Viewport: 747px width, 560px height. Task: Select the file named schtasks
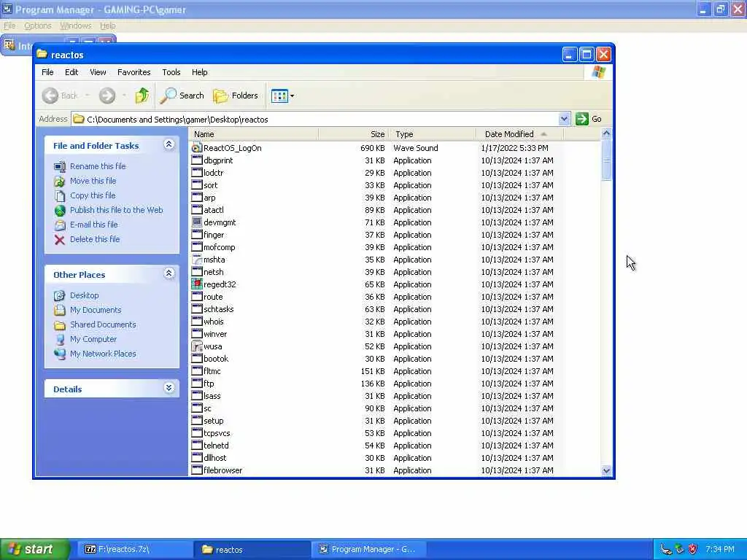(219, 309)
